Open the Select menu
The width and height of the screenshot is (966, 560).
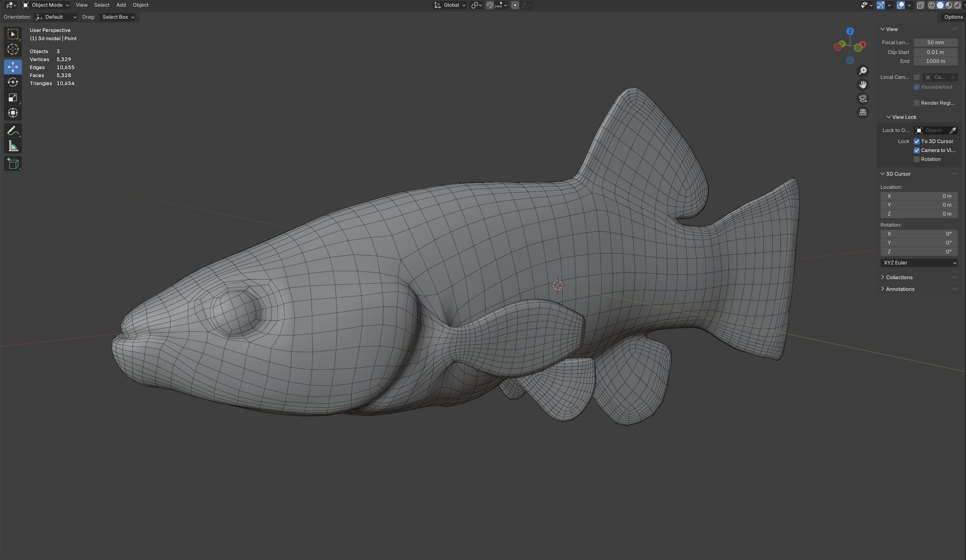102,5
